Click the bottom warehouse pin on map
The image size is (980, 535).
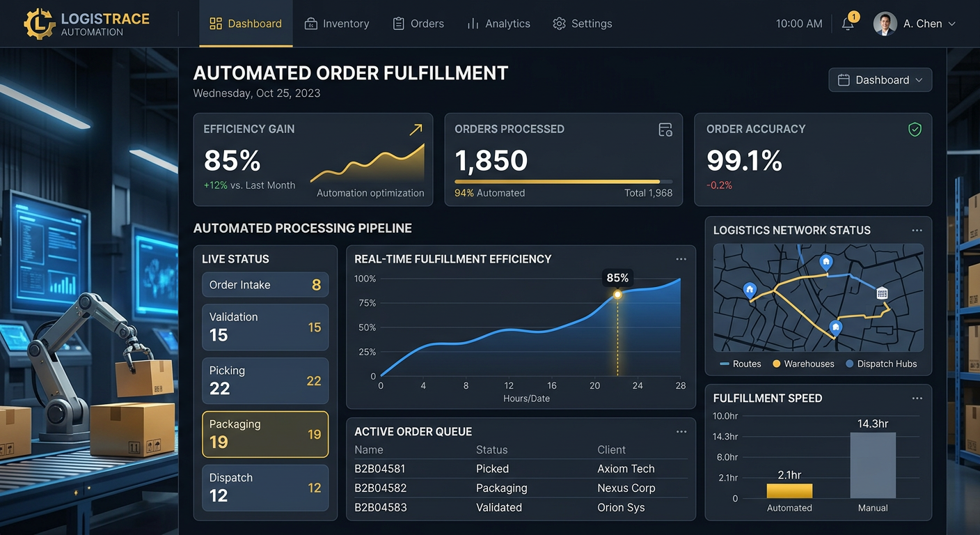836,327
